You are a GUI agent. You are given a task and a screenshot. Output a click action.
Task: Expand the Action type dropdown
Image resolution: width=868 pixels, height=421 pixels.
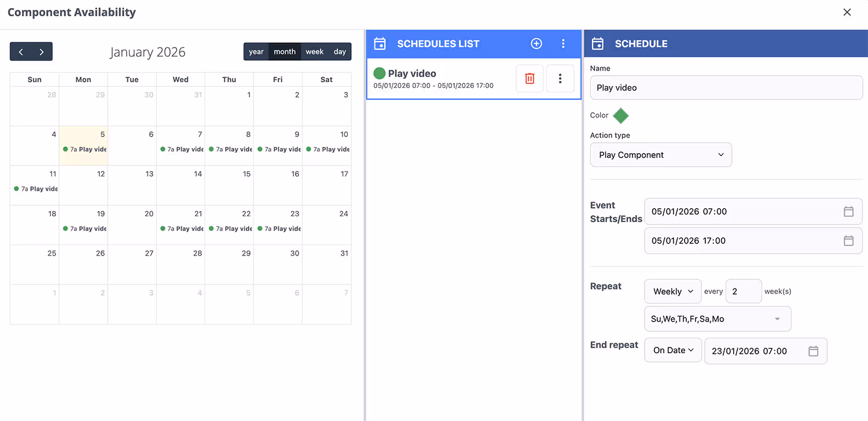point(661,155)
